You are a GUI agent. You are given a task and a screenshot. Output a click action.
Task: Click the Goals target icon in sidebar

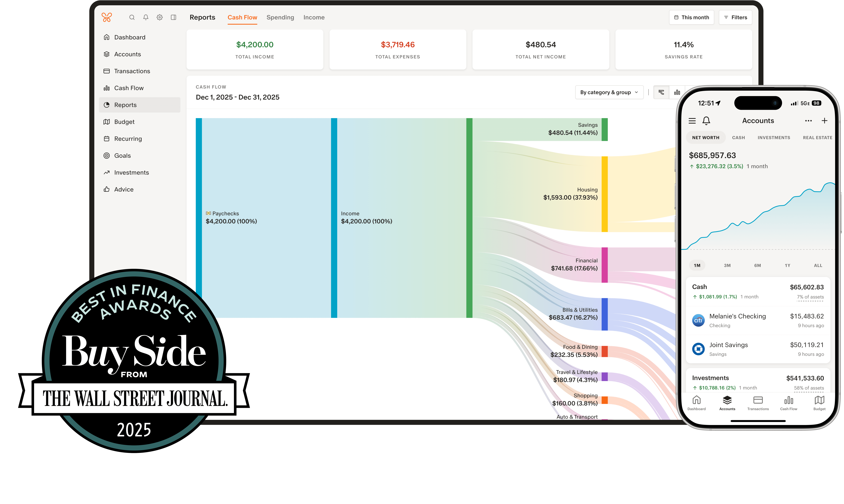point(107,156)
